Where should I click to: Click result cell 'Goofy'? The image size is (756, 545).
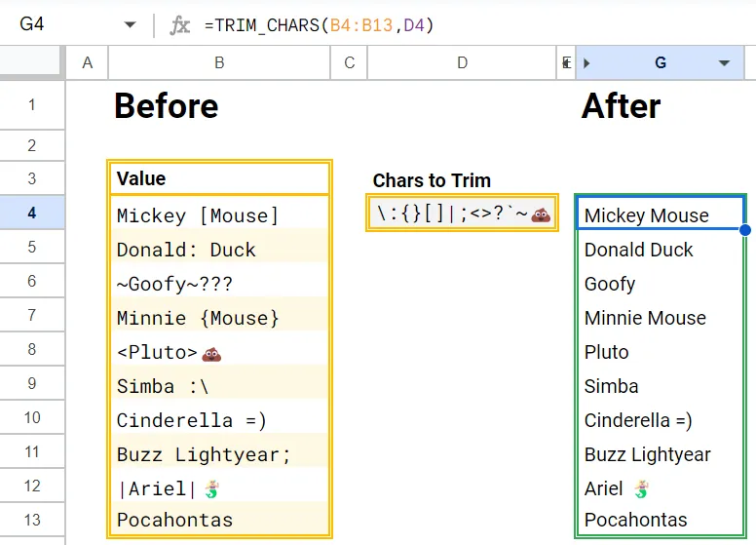pyautogui.click(x=661, y=281)
